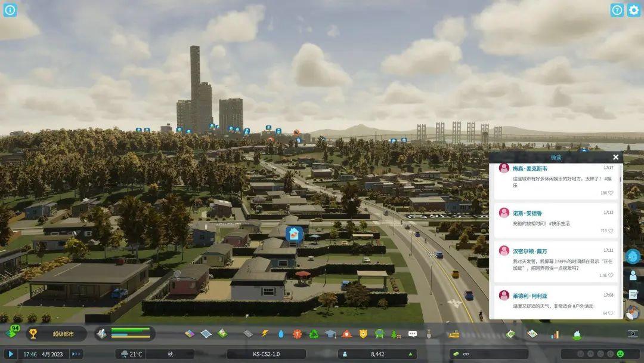Viewport: 644px width, 363px height.
Task: Open the help question mark icon
Action: tap(617, 10)
